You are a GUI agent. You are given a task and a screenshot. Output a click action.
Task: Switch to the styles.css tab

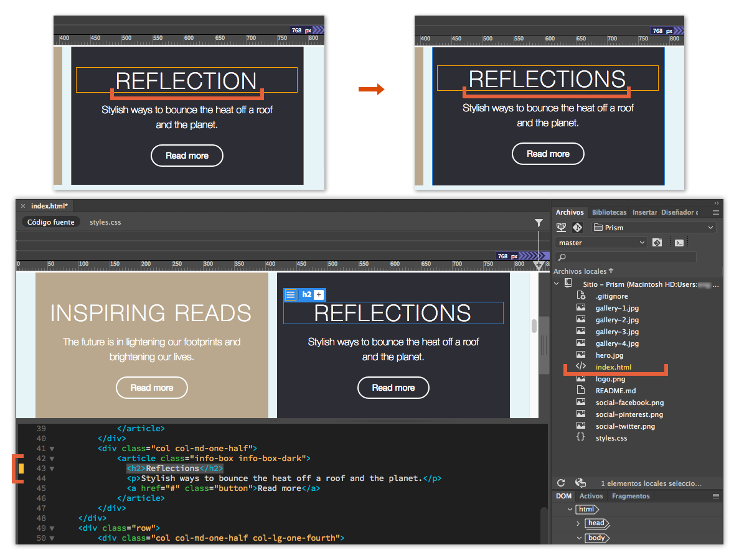(x=106, y=222)
